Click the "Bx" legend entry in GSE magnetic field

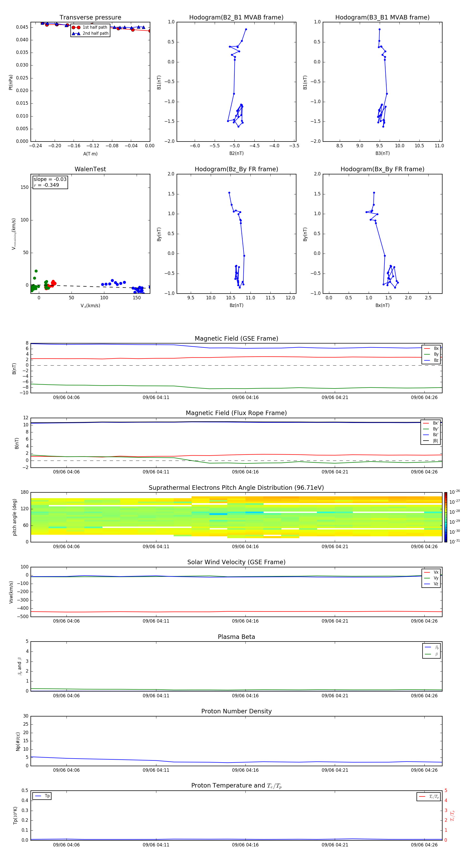point(431,349)
